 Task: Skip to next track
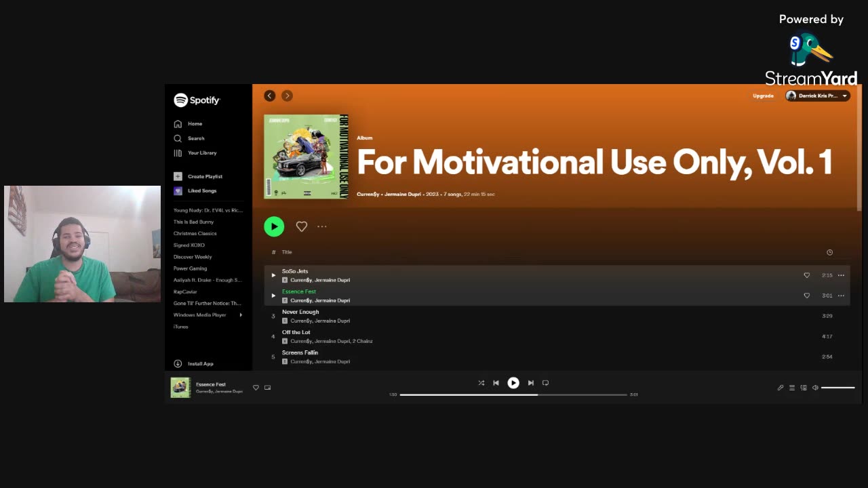530,383
